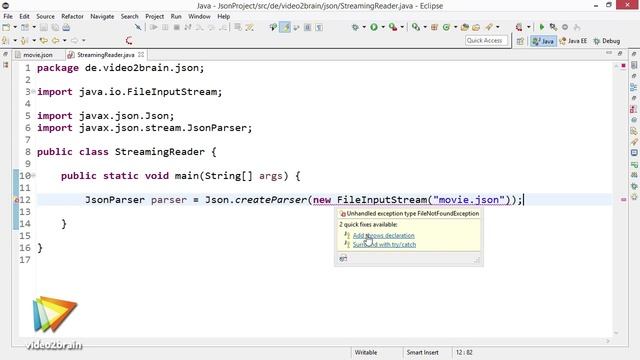This screenshot has width=640, height=360.
Task: Click the StreamingReader class name in code
Action: (160, 152)
